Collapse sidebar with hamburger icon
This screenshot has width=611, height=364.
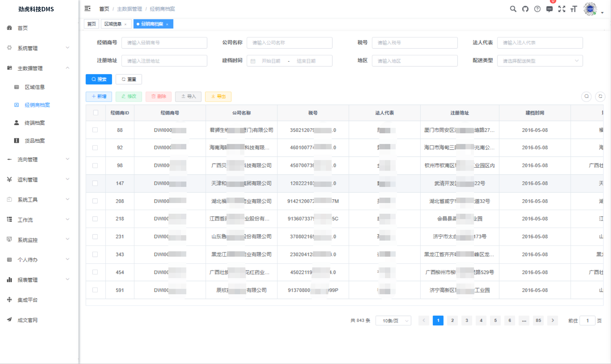[x=87, y=9]
